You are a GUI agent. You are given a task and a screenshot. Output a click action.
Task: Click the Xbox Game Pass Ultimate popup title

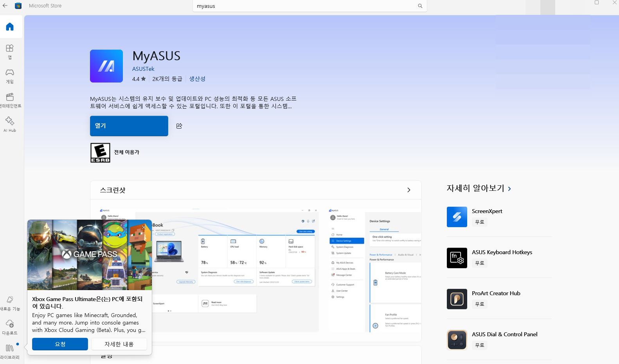point(87,303)
